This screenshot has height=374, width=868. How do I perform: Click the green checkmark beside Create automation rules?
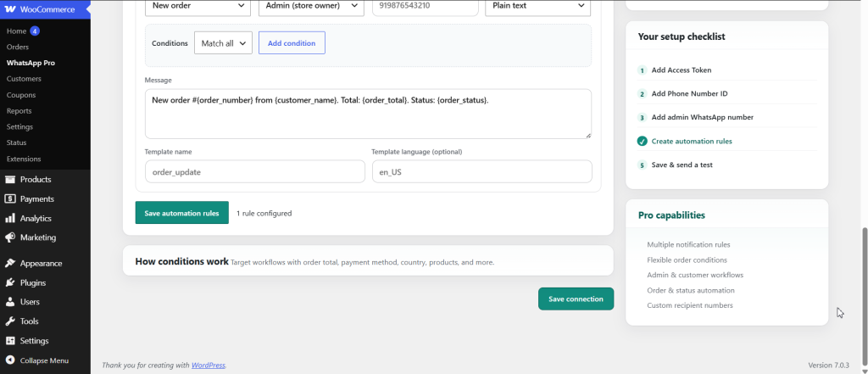pos(643,142)
